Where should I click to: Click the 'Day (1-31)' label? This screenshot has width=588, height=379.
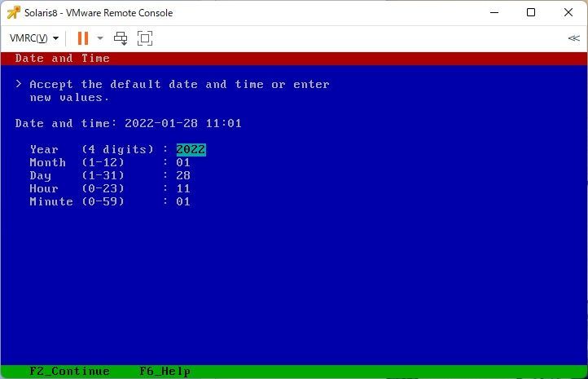(x=77, y=175)
